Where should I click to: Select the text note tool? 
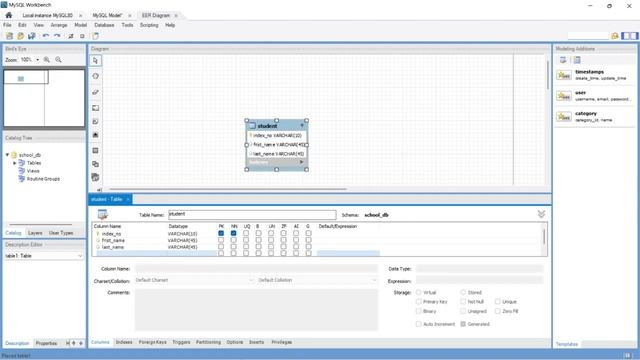pos(96,122)
